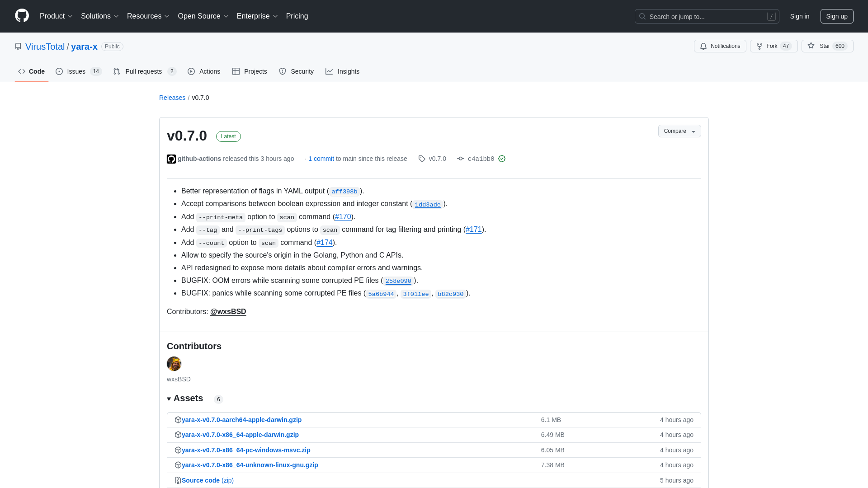The width and height of the screenshot is (868, 488).
Task: Switch to the Projects tab
Action: point(250,71)
